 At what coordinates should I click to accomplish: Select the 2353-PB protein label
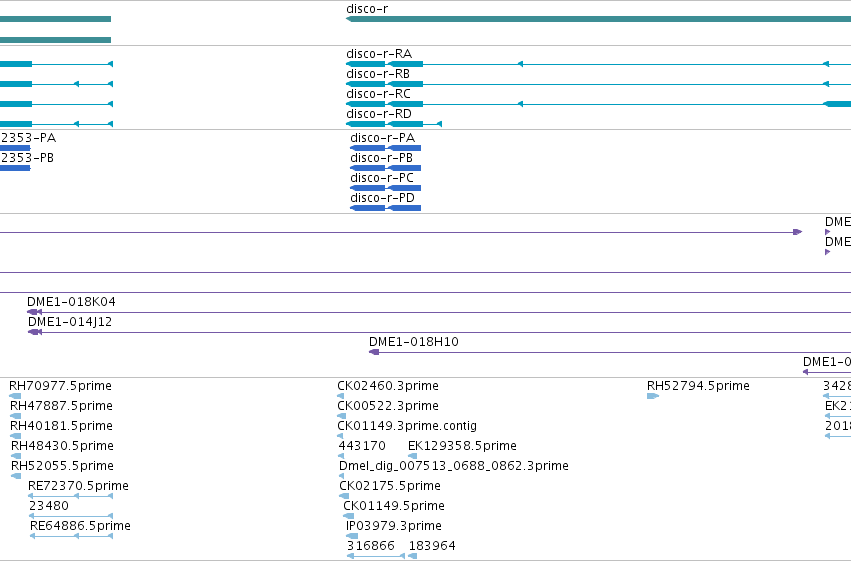click(x=27, y=158)
